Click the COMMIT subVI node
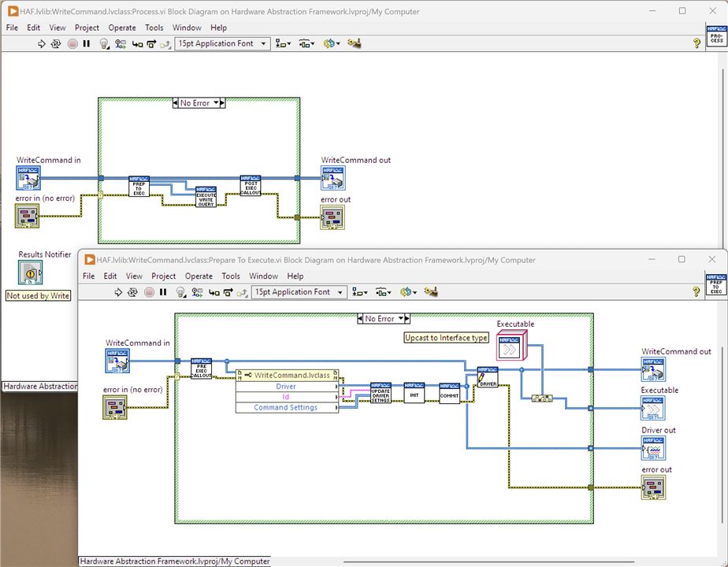This screenshot has height=567, width=728. click(449, 393)
